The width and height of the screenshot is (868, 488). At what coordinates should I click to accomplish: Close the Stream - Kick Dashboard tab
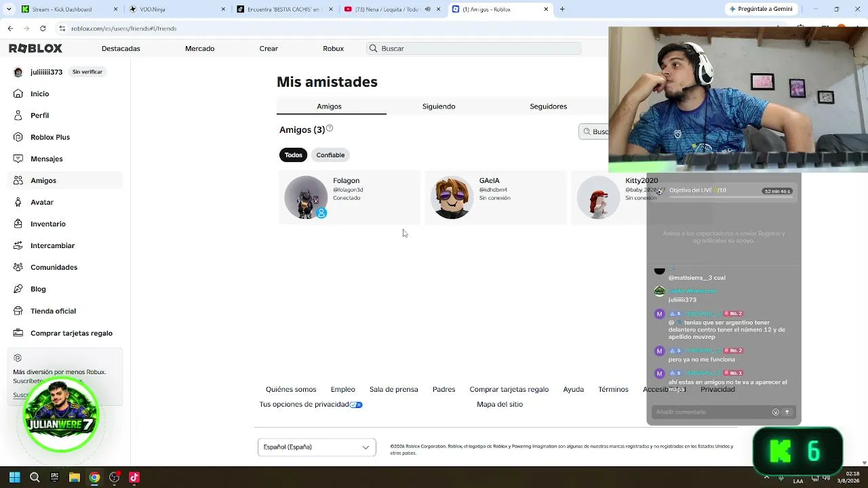point(116,9)
